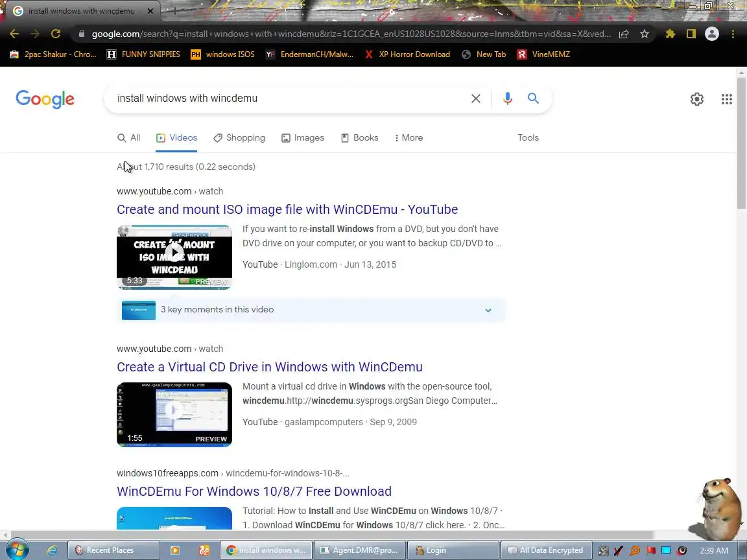Switch to the Books tab

point(360,137)
